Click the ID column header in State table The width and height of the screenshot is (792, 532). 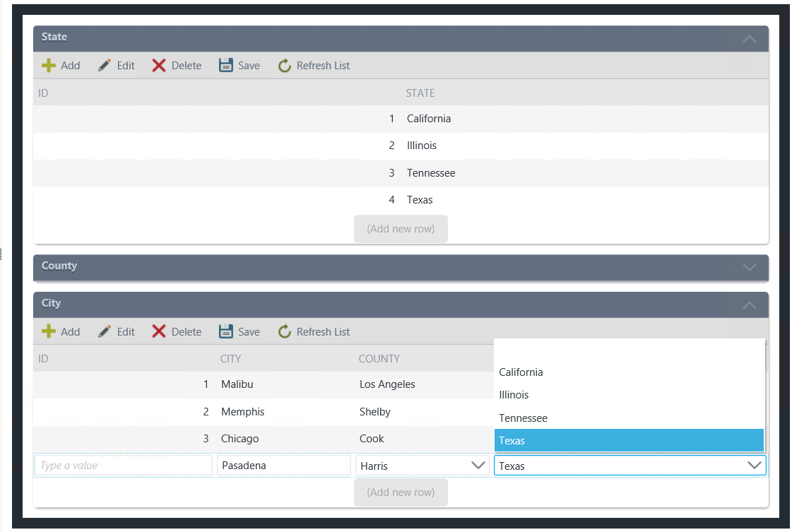(x=43, y=93)
